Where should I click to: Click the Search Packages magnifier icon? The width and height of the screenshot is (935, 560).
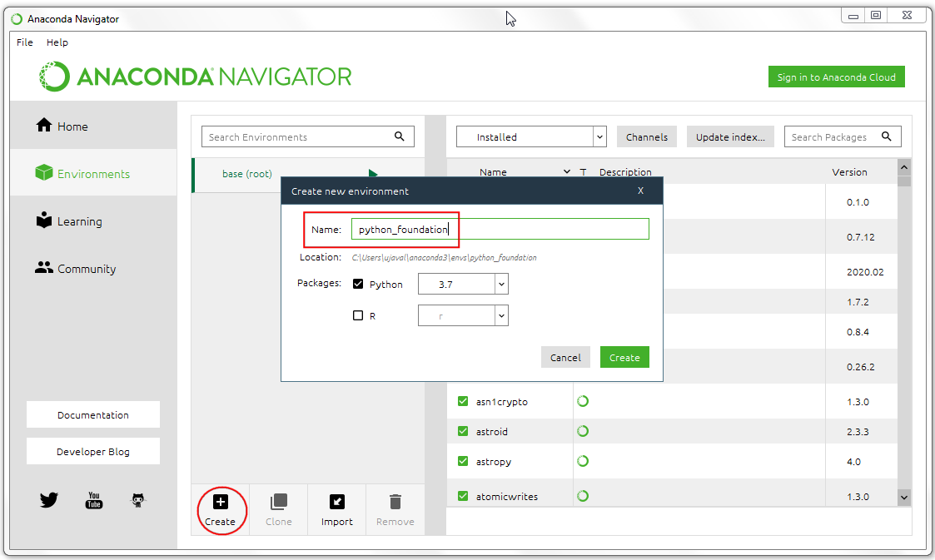click(886, 136)
